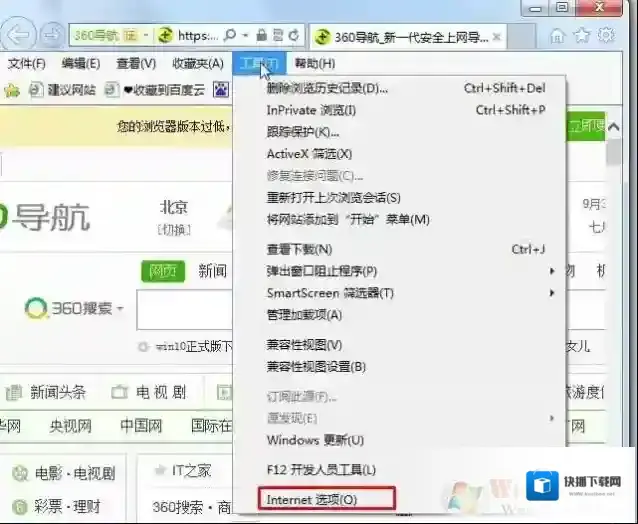Image resolution: width=638 pixels, height=524 pixels.
Task: Click the 电视剧 category icon
Action: 120,392
